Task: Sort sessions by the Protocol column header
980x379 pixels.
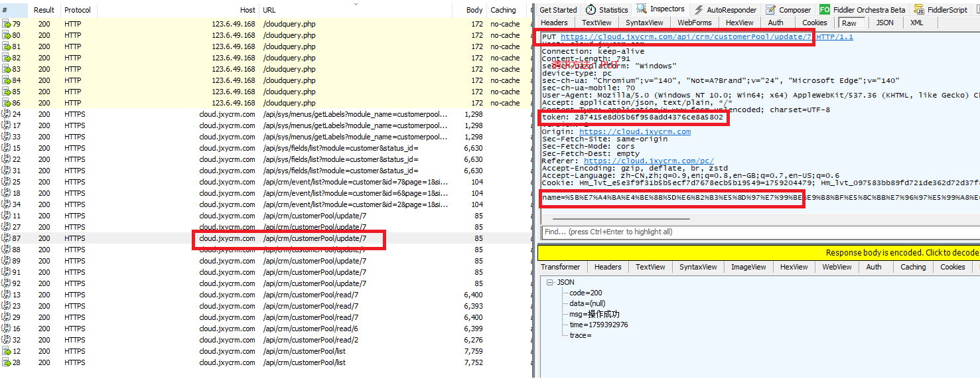Action: pyautogui.click(x=78, y=10)
